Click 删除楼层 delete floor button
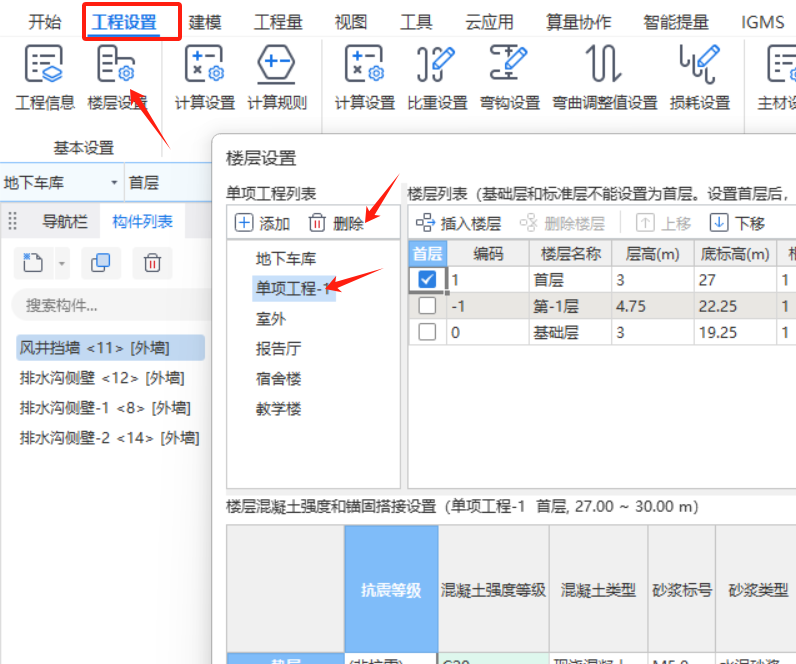Screen dimensions: 796x664 562,223
